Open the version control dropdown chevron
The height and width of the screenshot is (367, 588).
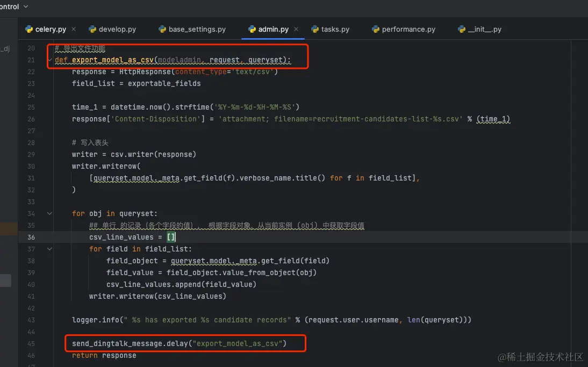[x=26, y=6]
